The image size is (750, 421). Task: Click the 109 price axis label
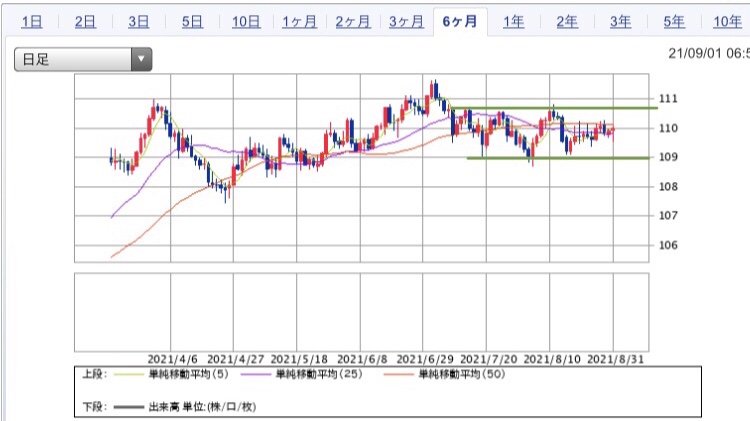pos(668,157)
